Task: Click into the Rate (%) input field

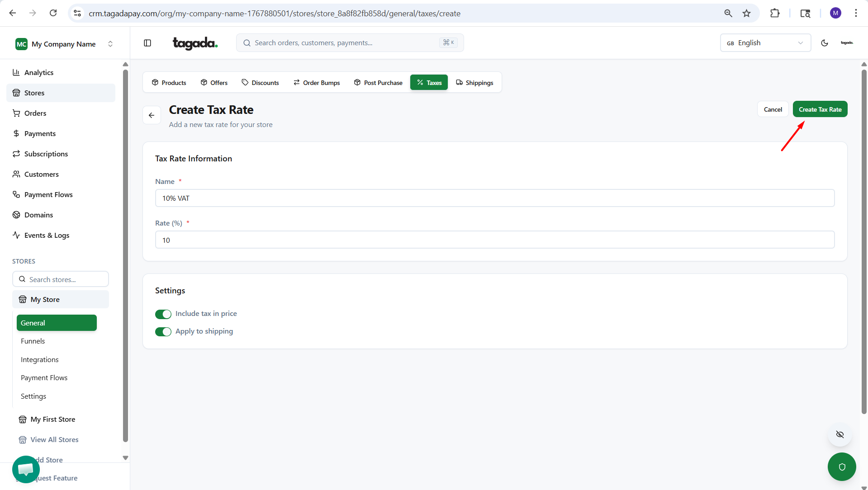Action: pyautogui.click(x=494, y=240)
